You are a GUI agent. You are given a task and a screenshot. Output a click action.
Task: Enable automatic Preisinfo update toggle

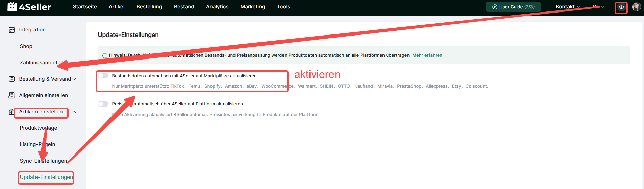[x=103, y=104]
